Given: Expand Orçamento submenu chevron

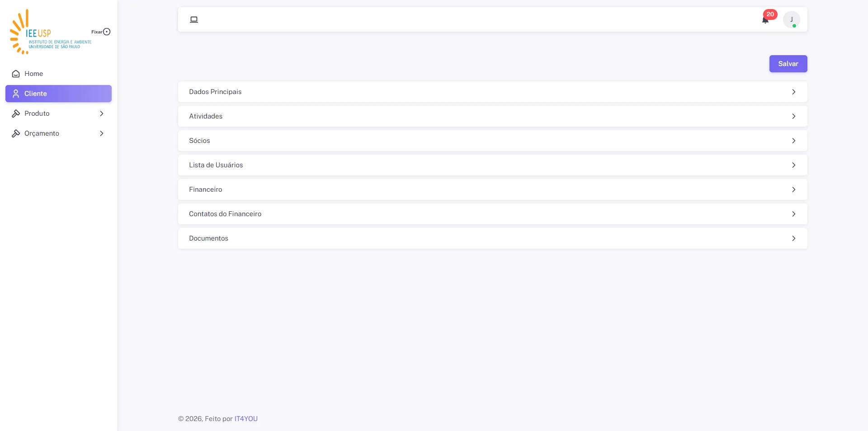Looking at the screenshot, I should [x=102, y=133].
